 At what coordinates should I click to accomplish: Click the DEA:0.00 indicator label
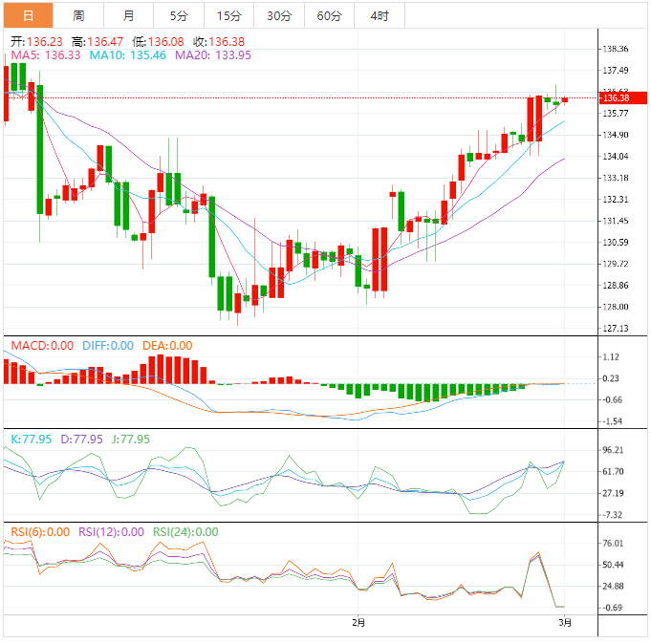tap(167, 346)
